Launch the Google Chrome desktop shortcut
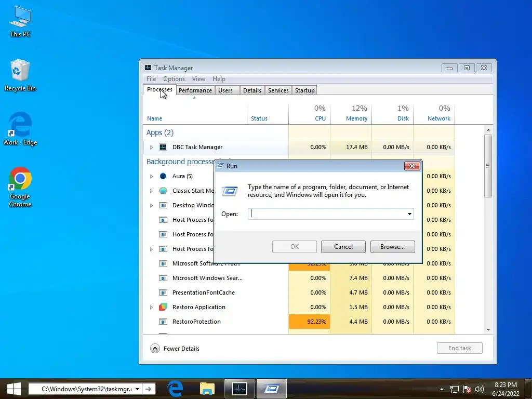The height and width of the screenshot is (399, 532). coord(20,187)
